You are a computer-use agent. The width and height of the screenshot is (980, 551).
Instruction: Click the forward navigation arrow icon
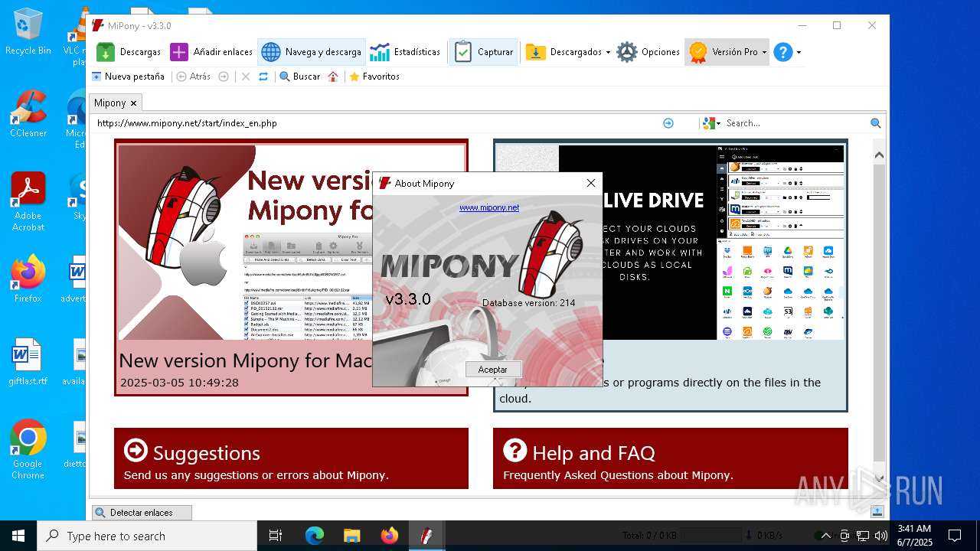click(224, 77)
